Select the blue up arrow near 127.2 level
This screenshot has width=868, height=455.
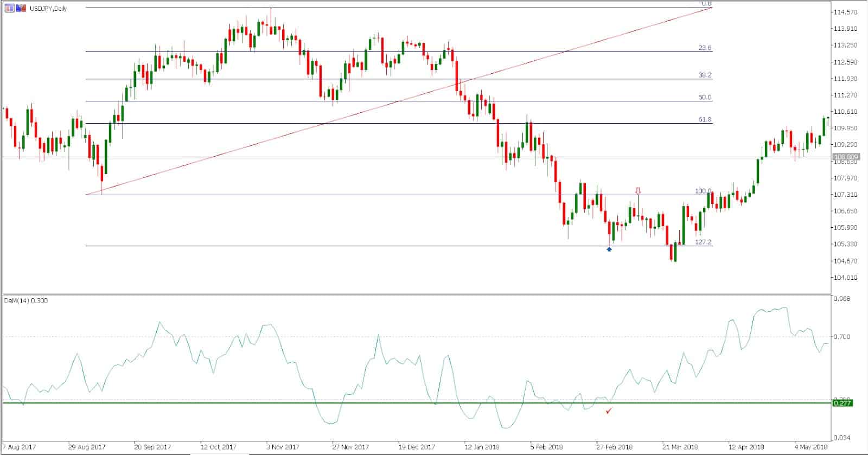click(609, 249)
